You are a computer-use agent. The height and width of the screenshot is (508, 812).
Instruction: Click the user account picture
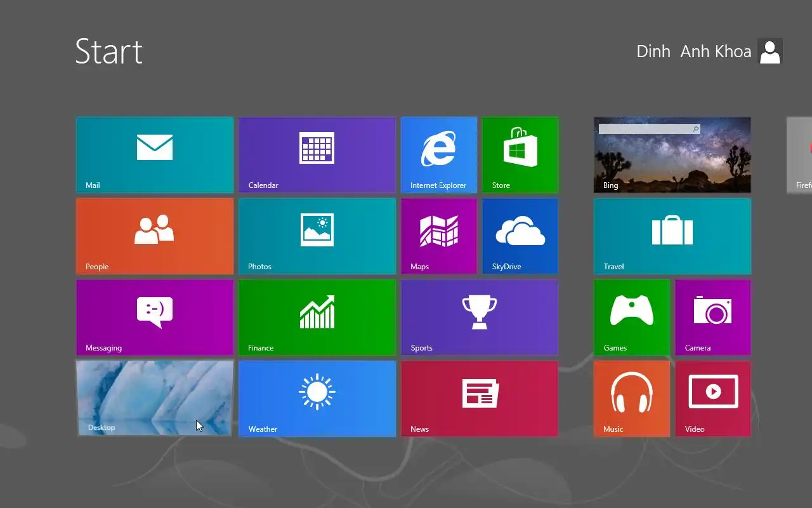pyautogui.click(x=770, y=51)
